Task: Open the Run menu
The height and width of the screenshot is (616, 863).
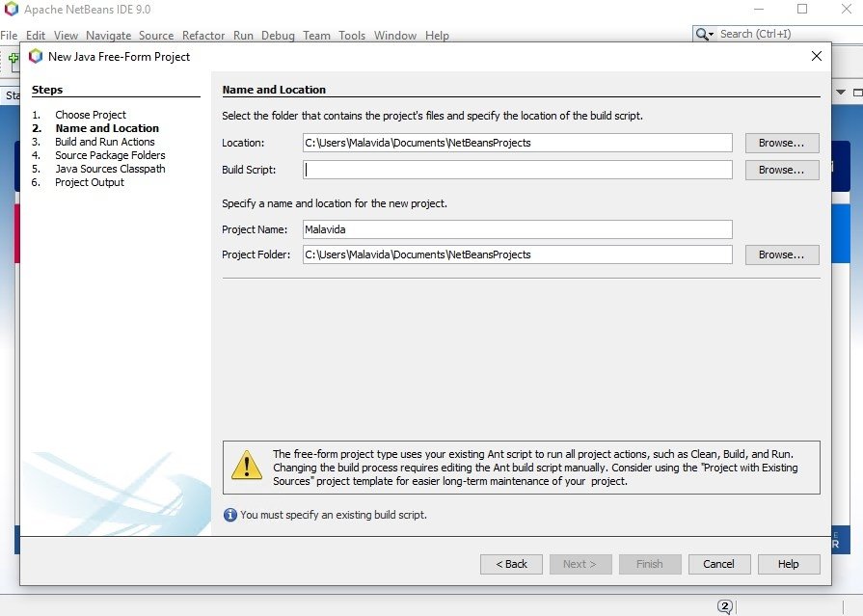Action: coord(243,36)
